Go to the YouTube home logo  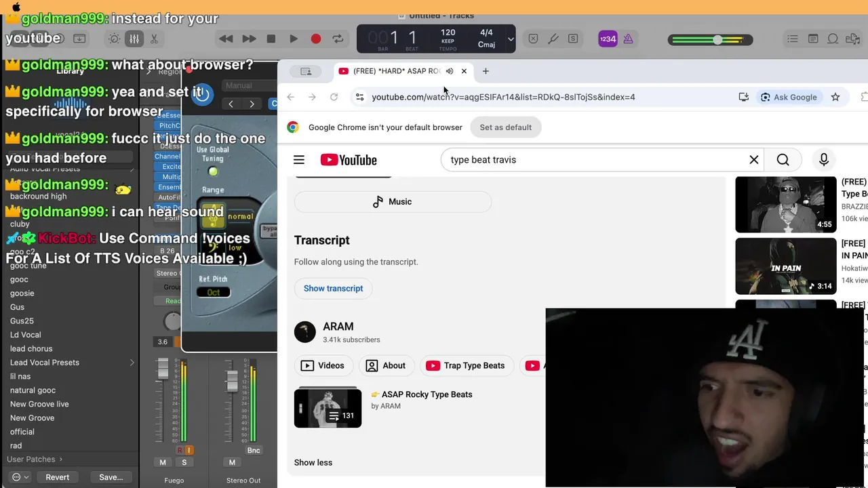(349, 160)
